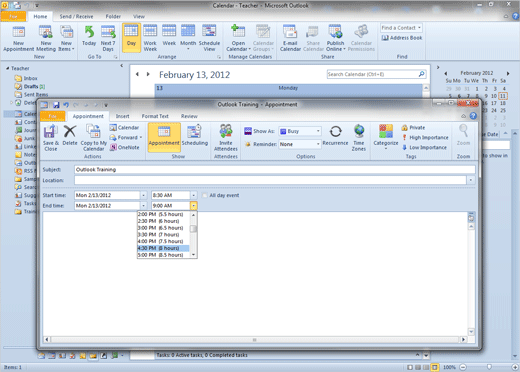The height and width of the screenshot is (372, 520).
Task: Show the Appointment view
Action: [x=164, y=137]
